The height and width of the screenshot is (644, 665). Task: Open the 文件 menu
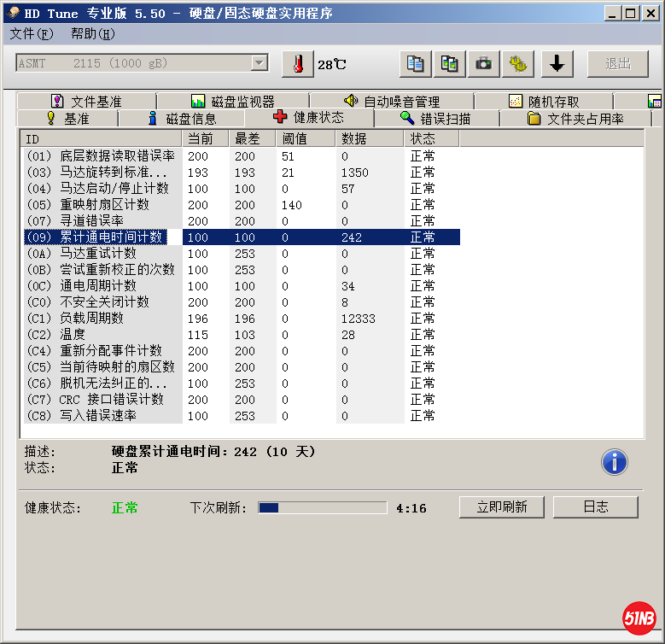tap(31, 33)
